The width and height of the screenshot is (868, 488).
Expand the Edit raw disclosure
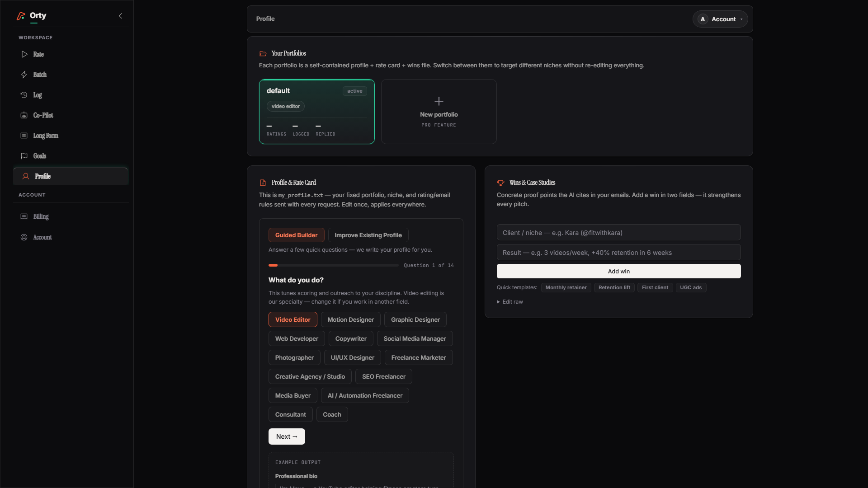510,302
